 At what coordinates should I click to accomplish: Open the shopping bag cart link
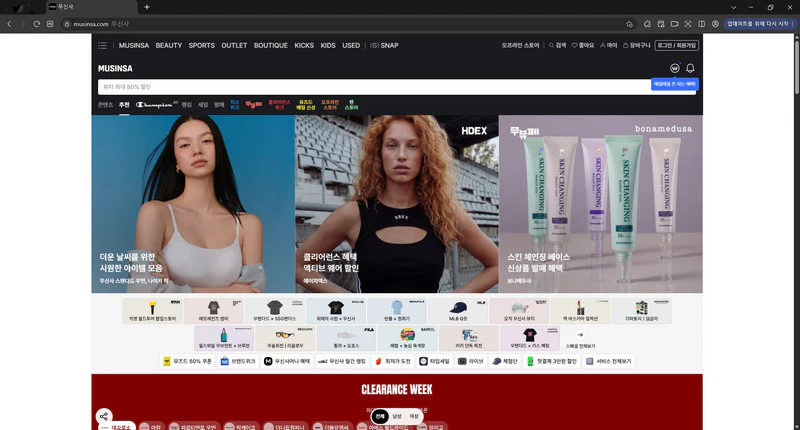click(x=636, y=45)
